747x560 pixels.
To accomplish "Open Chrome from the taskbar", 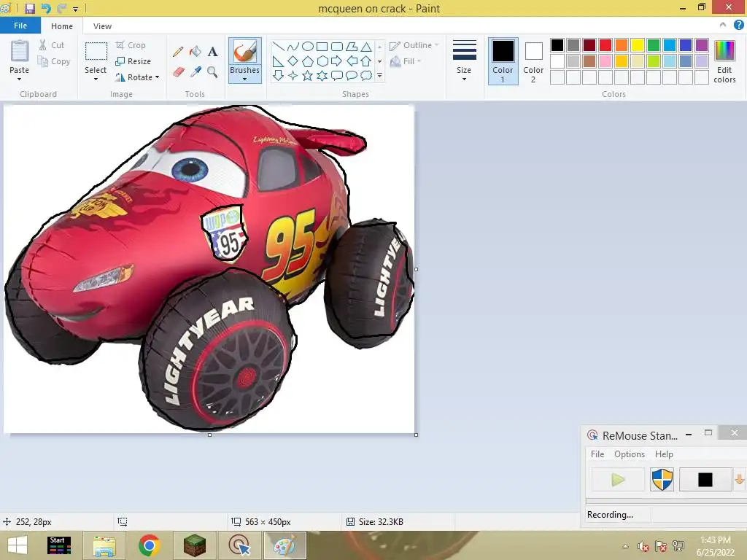I will 149,545.
